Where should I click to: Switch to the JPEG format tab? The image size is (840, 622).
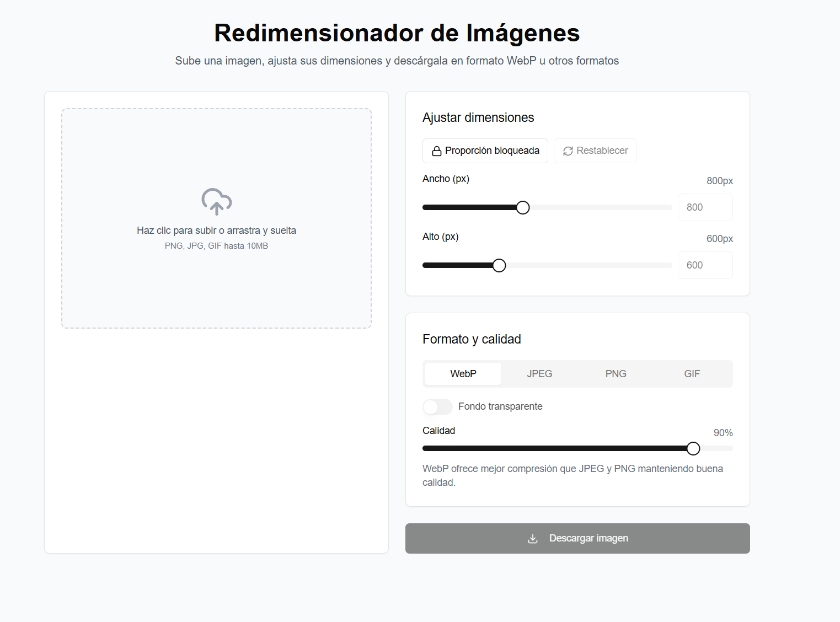[539, 373]
